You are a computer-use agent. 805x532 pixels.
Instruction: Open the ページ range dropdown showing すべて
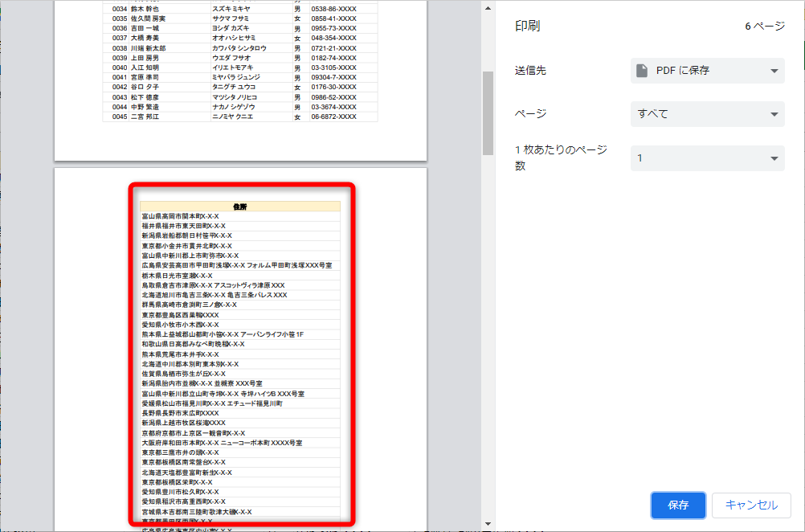pos(707,113)
